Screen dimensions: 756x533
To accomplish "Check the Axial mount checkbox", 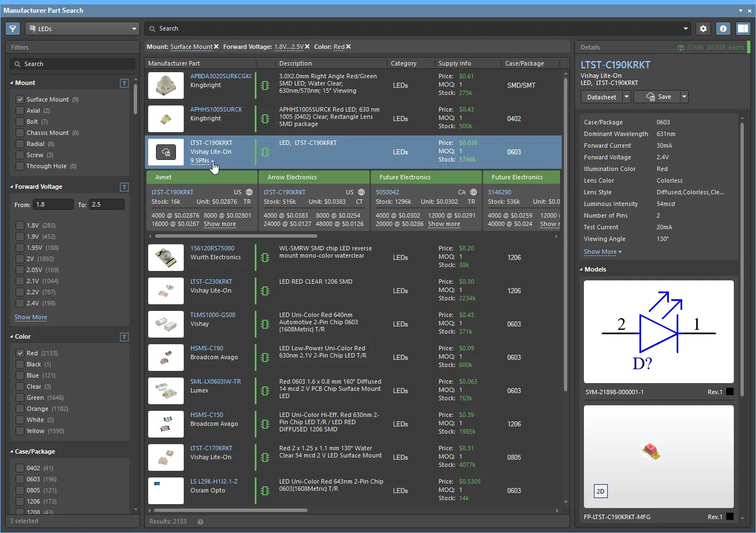I will click(20, 110).
